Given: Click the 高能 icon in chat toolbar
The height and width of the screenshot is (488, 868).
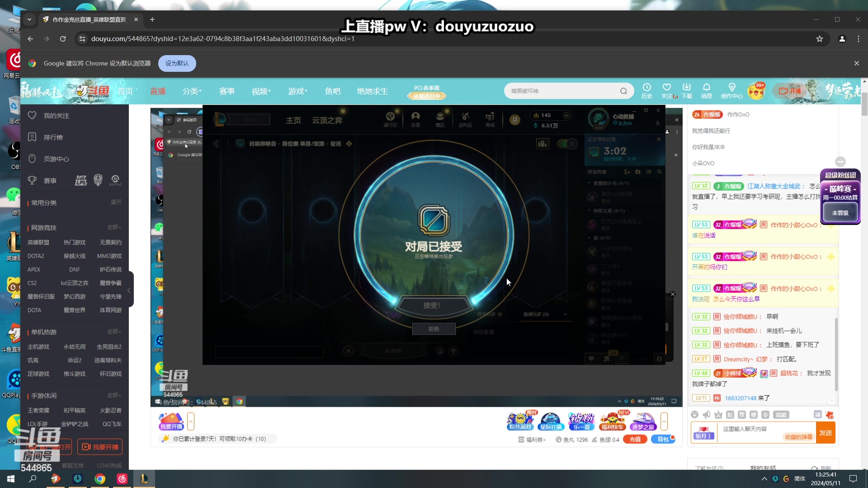Looking at the screenshot, I should [781, 415].
